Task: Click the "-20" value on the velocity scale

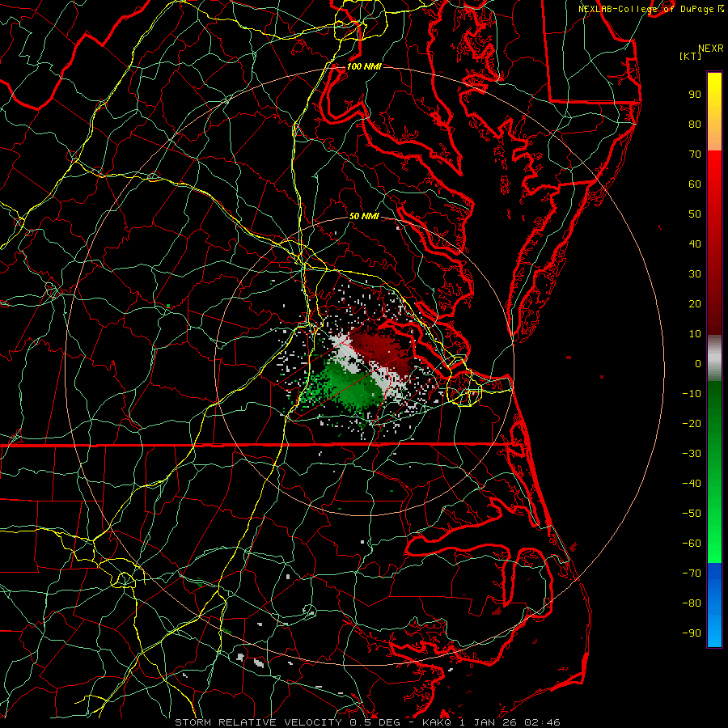Action: pos(692,424)
